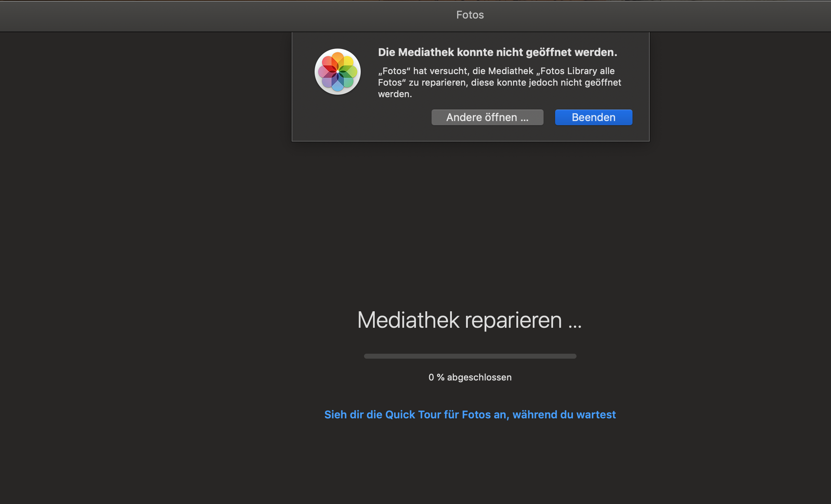Click "Fotos Library alle" in dialog text
The width and height of the screenshot is (831, 504).
point(577,71)
